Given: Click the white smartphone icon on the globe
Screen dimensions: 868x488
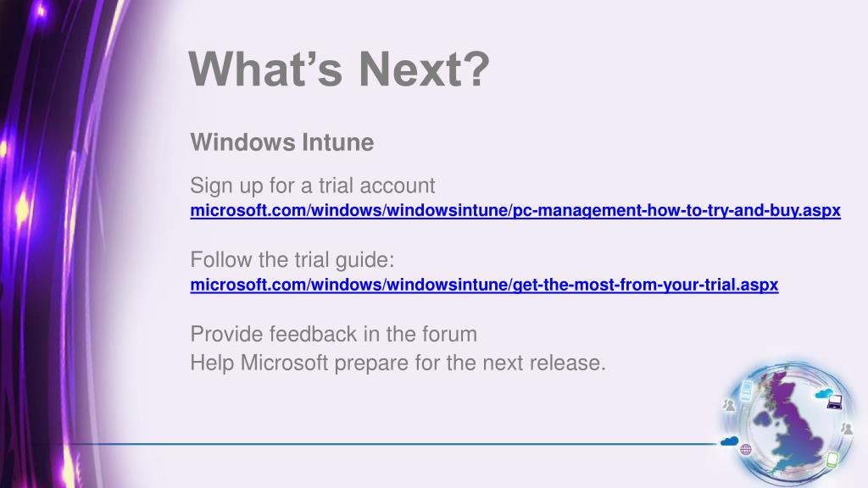Looking at the screenshot, I should tap(746, 390).
